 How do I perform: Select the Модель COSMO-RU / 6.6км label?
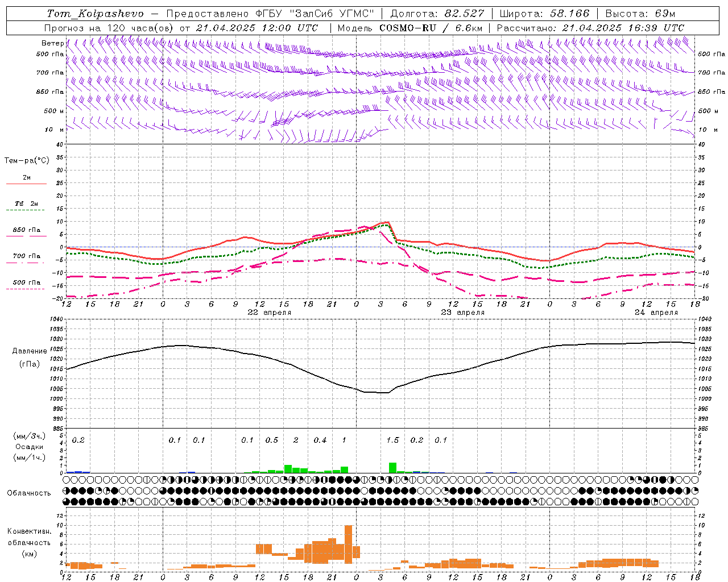[x=410, y=28]
